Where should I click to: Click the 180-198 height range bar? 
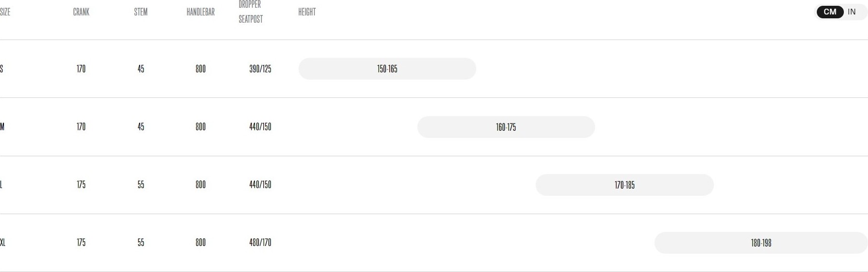[761, 243]
